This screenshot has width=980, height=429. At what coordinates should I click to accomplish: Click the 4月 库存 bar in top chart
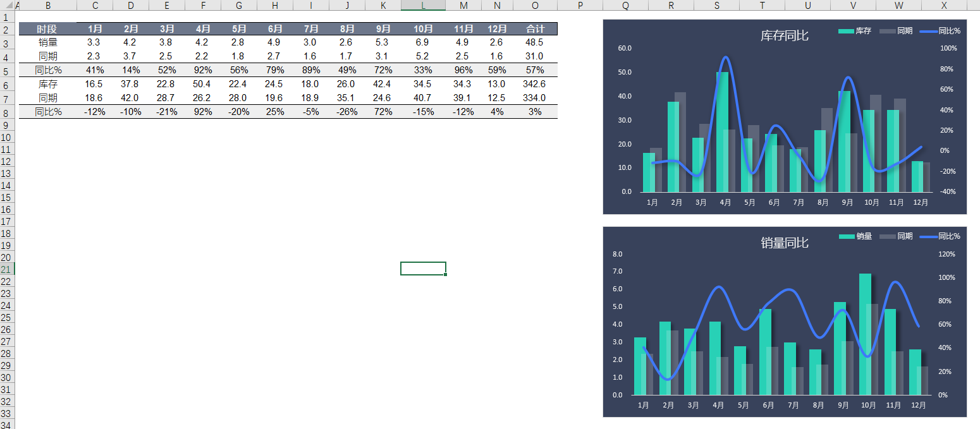[722, 131]
